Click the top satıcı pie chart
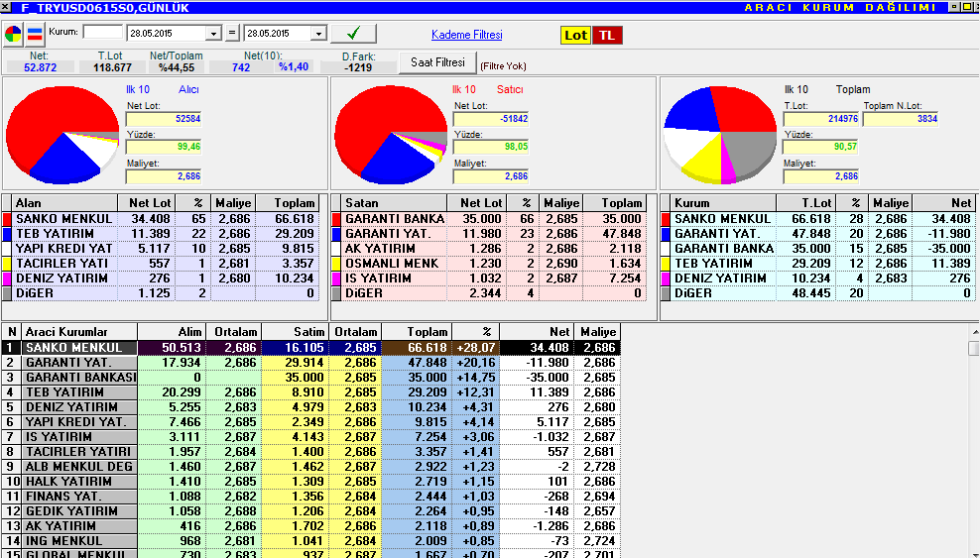The image size is (980, 558). (391, 135)
